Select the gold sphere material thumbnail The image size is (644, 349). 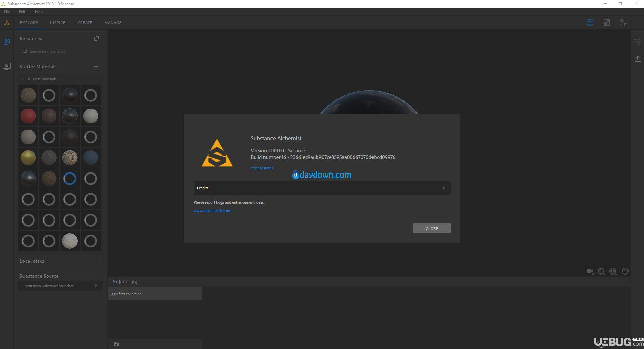pos(28,158)
